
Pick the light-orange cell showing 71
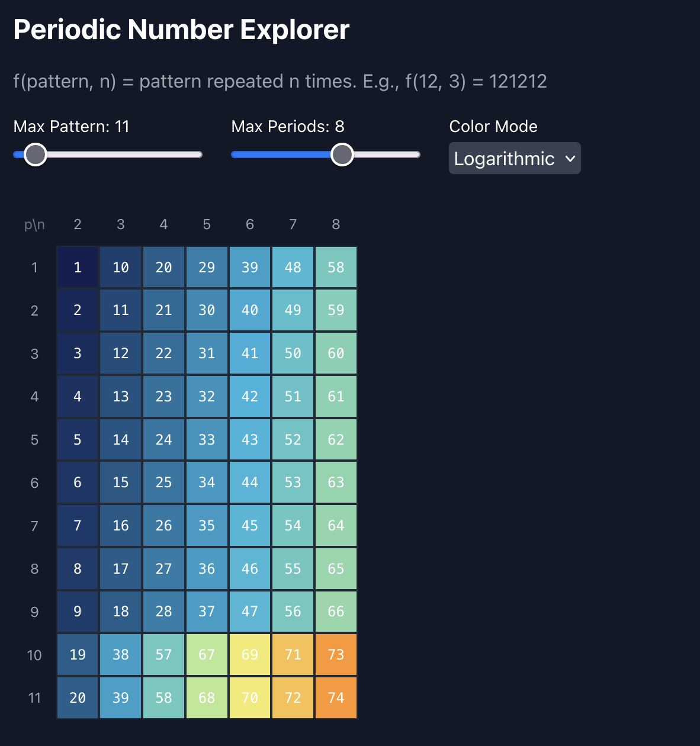click(293, 655)
